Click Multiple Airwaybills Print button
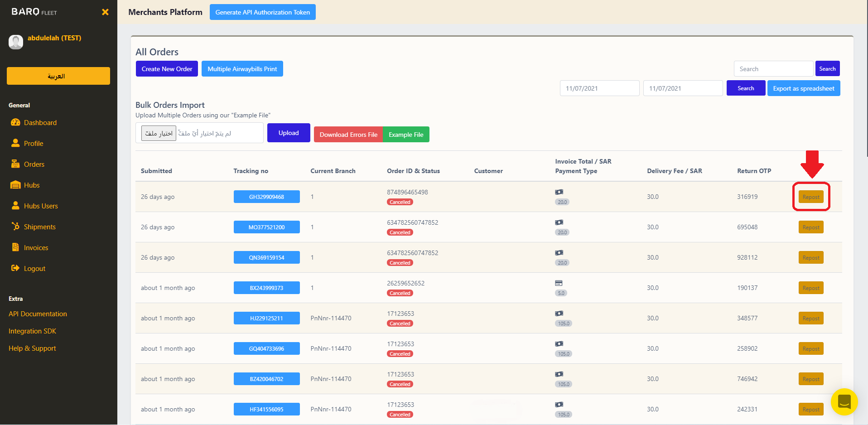 (x=242, y=69)
